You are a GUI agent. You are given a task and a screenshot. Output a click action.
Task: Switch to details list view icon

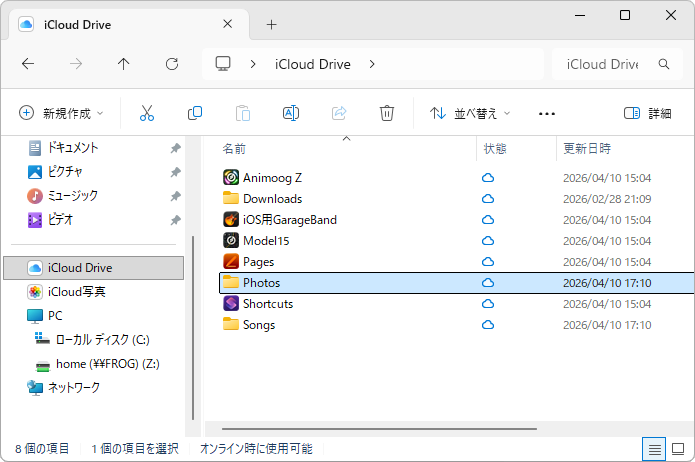coord(654,449)
